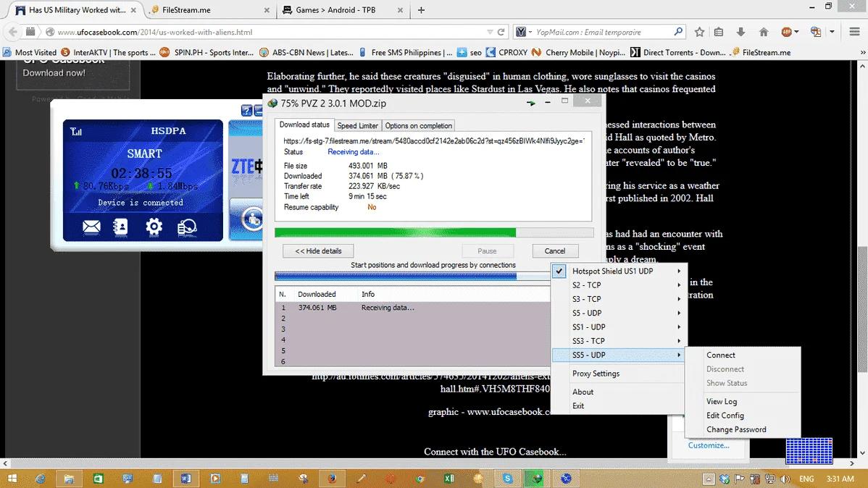Image resolution: width=868 pixels, height=488 pixels.
Task: Switch to Word in taskbar
Action: [x=186, y=479]
